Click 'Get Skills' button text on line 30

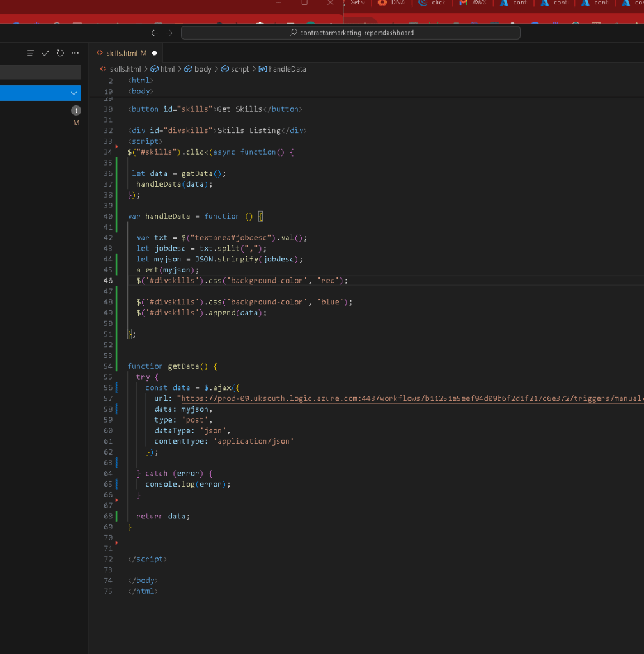[240, 109]
